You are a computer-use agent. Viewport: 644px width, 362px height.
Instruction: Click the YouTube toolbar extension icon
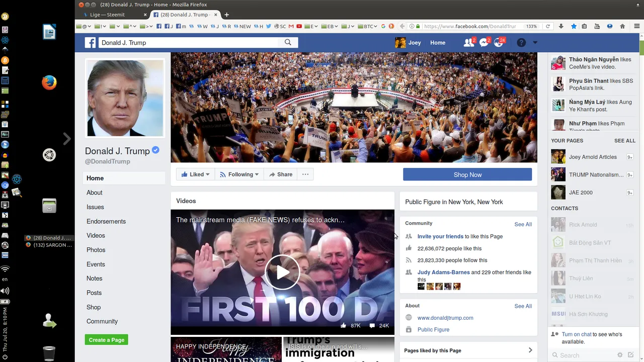coord(597,26)
